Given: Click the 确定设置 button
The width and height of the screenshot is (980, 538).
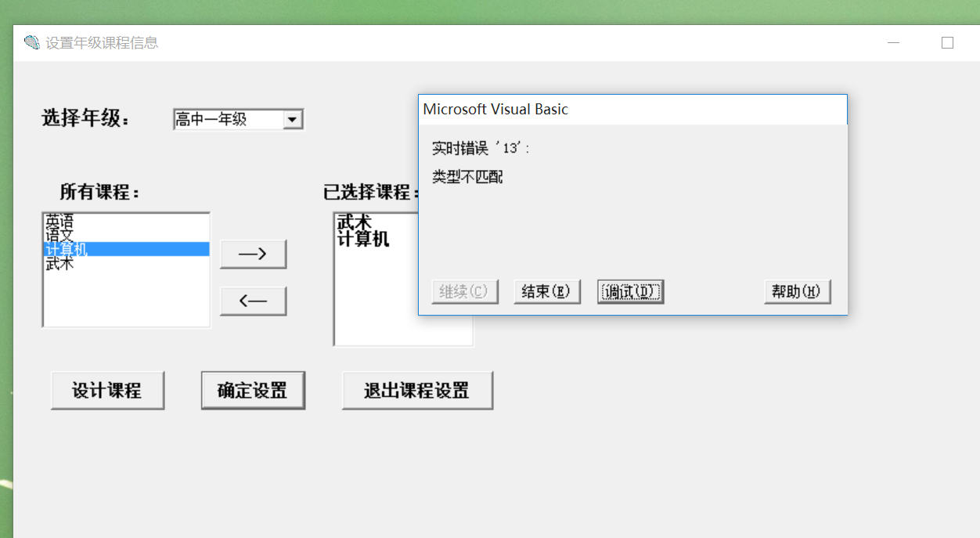Looking at the screenshot, I should (253, 390).
